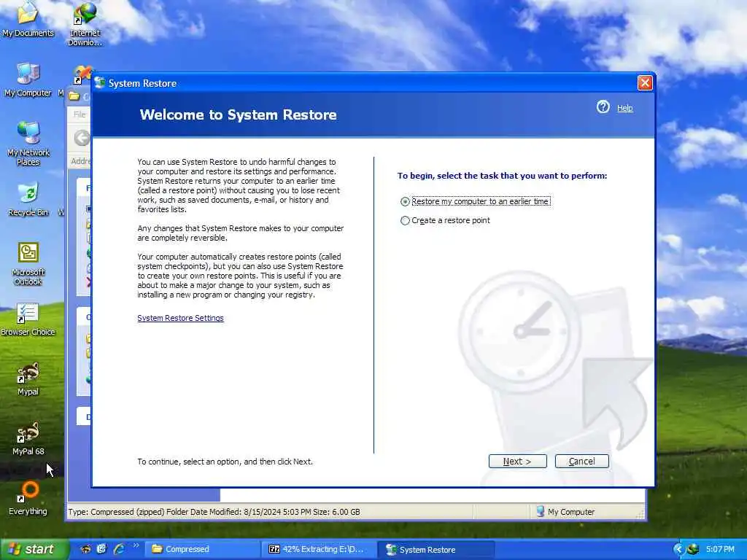Expand hidden system tray icons arrow
This screenshot has width=747, height=560.
(678, 550)
